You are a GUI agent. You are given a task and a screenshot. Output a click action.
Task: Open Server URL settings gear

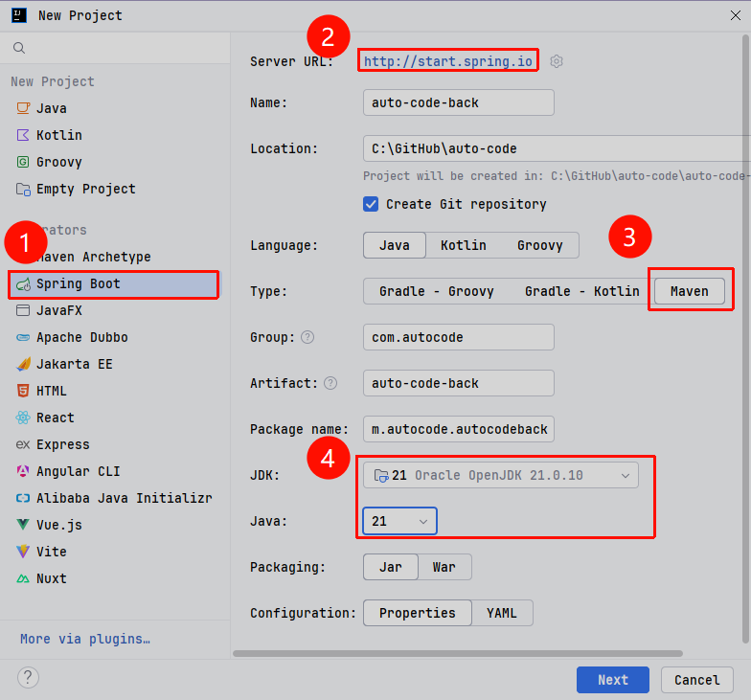556,61
